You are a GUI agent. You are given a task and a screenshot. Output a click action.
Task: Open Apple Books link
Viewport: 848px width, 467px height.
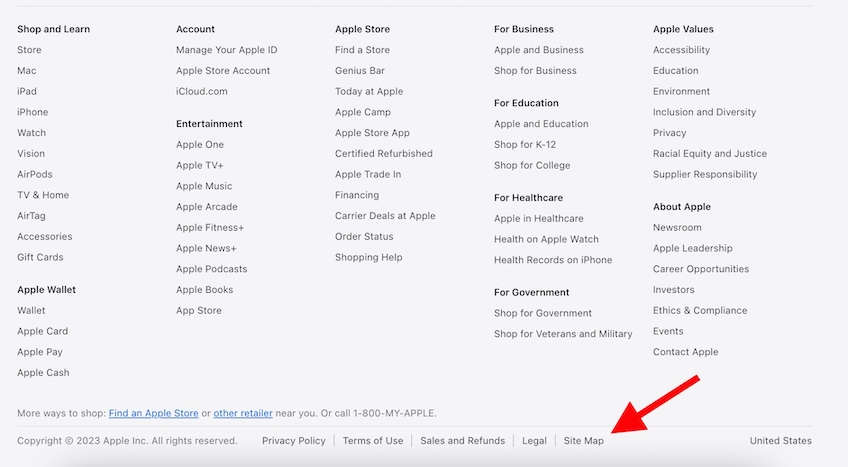(204, 290)
